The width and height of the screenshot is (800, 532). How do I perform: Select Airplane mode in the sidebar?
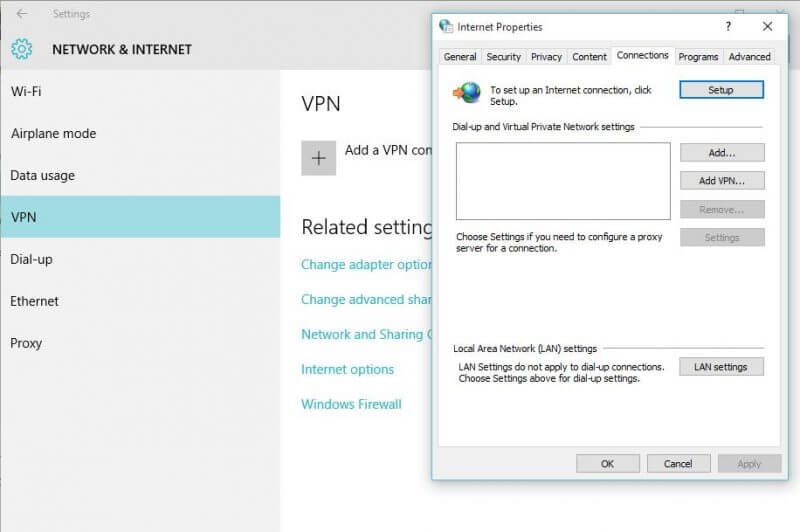[140, 133]
